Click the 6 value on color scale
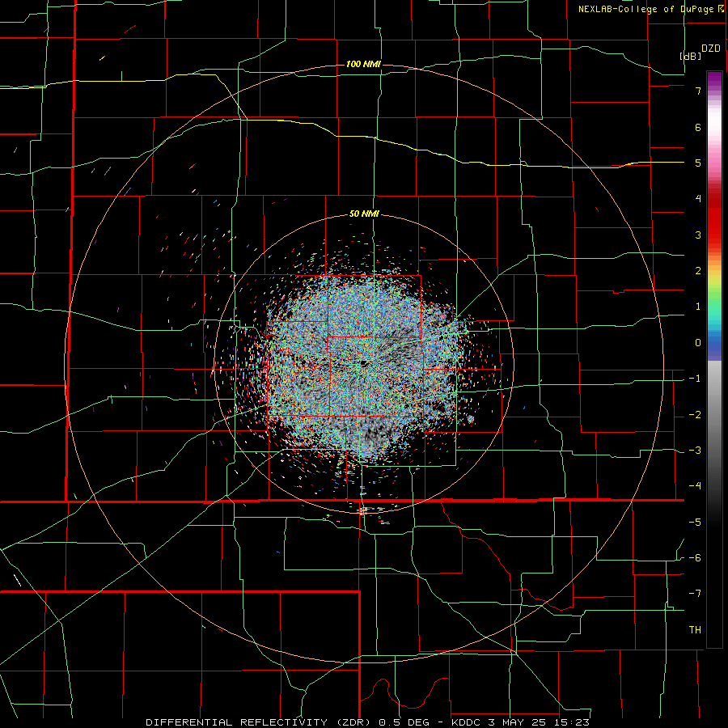 (698, 127)
